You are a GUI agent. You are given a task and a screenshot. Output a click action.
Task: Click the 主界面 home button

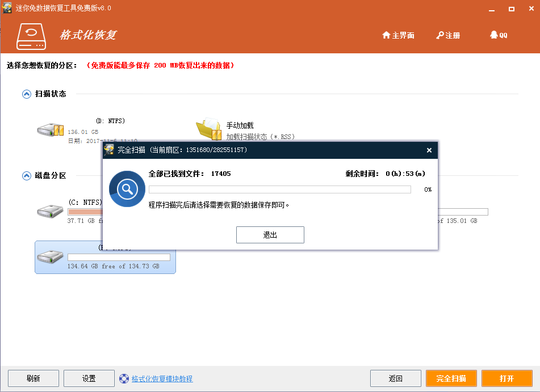398,35
